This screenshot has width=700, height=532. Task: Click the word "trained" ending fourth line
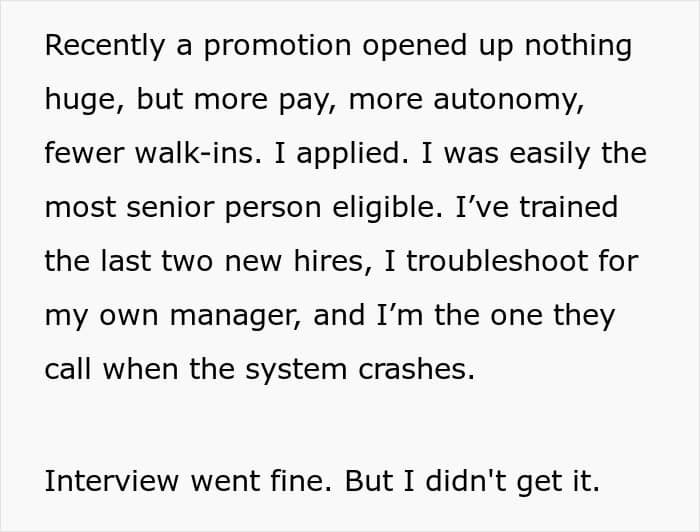click(x=568, y=208)
